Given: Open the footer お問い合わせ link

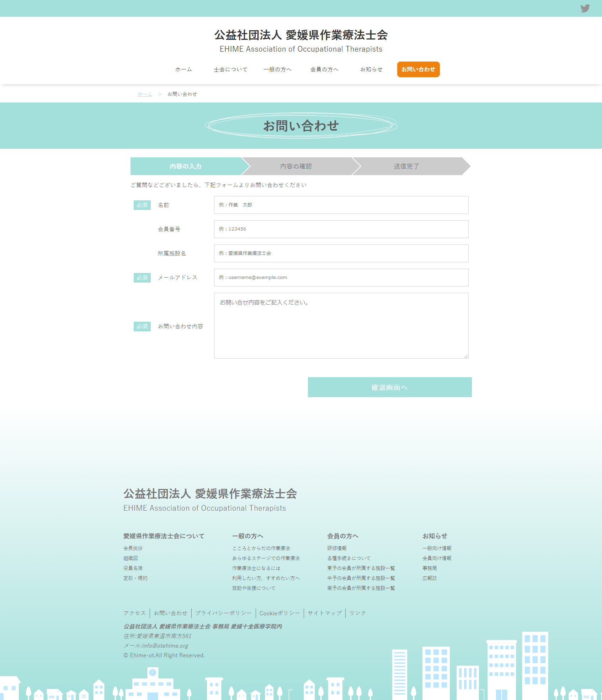Looking at the screenshot, I should [x=171, y=613].
